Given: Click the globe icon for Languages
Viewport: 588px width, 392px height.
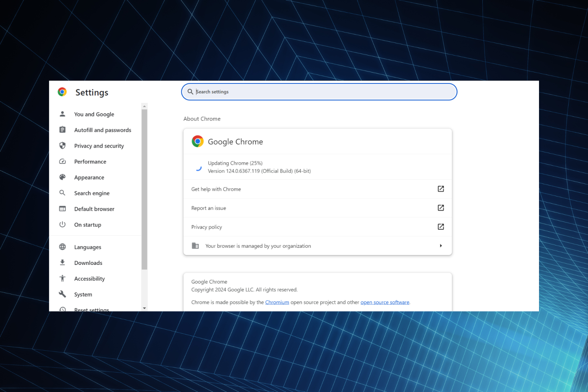Looking at the screenshot, I should coord(62,247).
